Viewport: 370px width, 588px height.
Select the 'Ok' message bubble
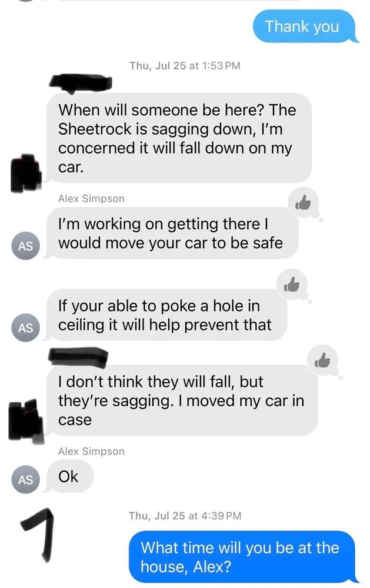click(x=69, y=477)
